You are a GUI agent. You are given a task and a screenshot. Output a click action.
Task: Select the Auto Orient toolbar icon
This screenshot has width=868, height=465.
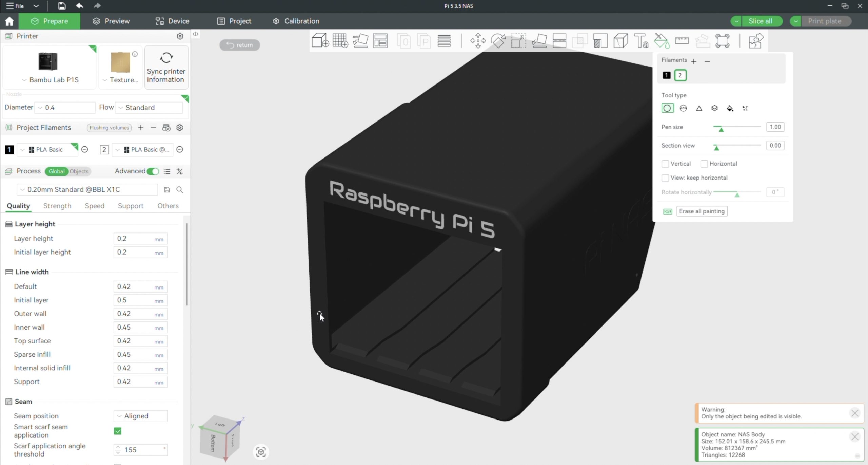pyautogui.click(x=360, y=41)
